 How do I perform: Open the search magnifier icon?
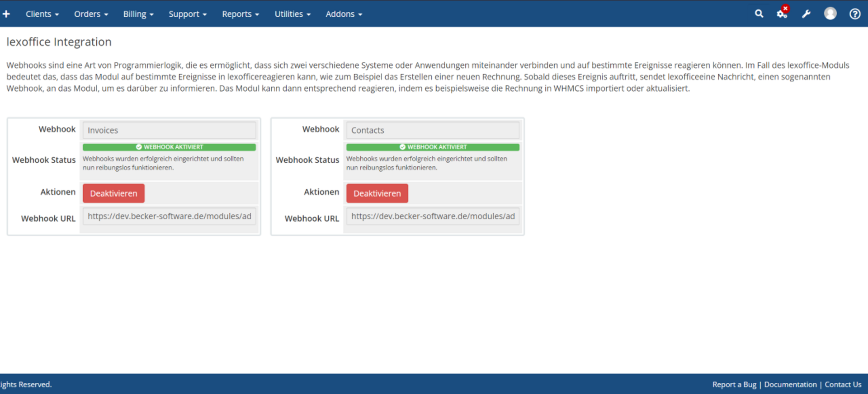pos(759,14)
